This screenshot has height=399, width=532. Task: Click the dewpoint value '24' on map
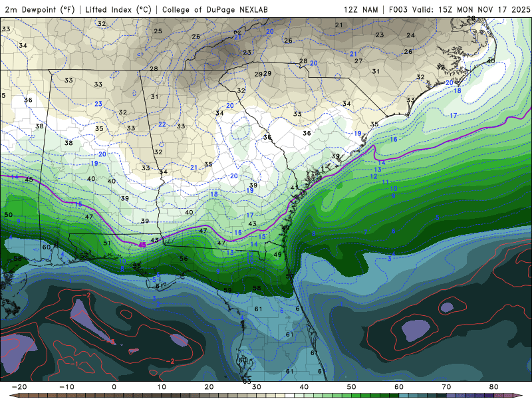[410, 35]
